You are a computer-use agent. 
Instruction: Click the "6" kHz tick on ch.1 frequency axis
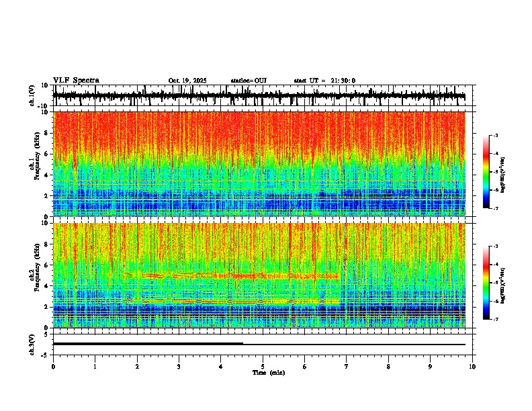tap(47, 154)
